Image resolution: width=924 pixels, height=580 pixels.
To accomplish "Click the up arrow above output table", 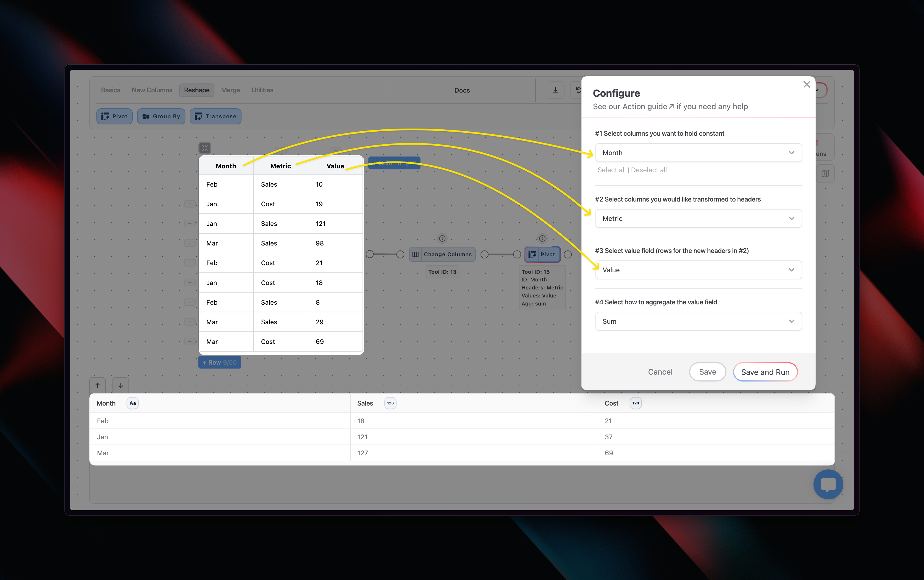I will [98, 385].
